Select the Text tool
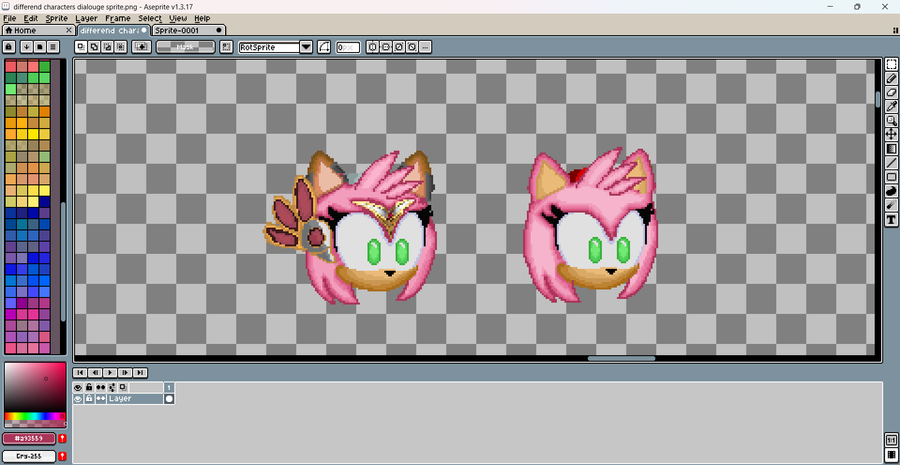This screenshot has height=465, width=900. click(891, 219)
